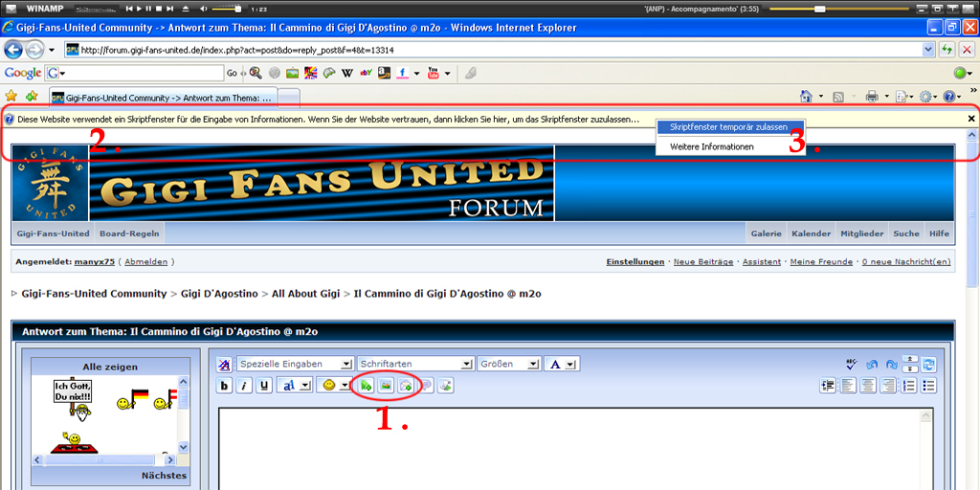Click spell check ABC icon

(851, 364)
